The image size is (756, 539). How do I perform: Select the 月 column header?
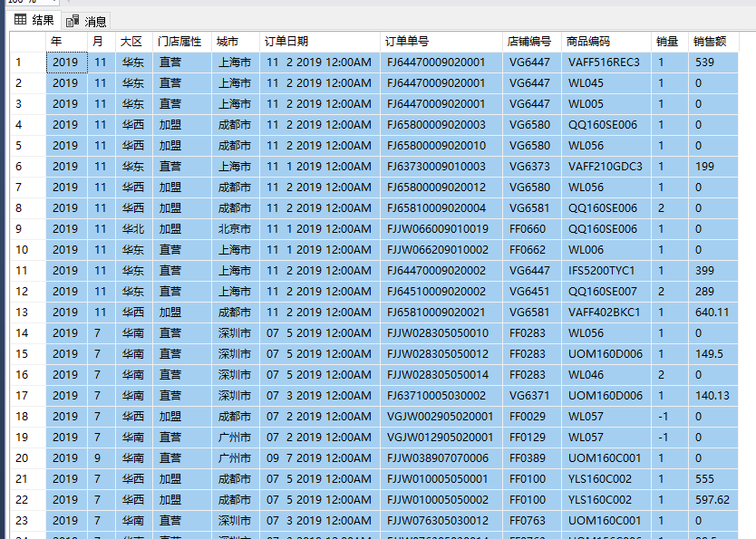pos(102,42)
